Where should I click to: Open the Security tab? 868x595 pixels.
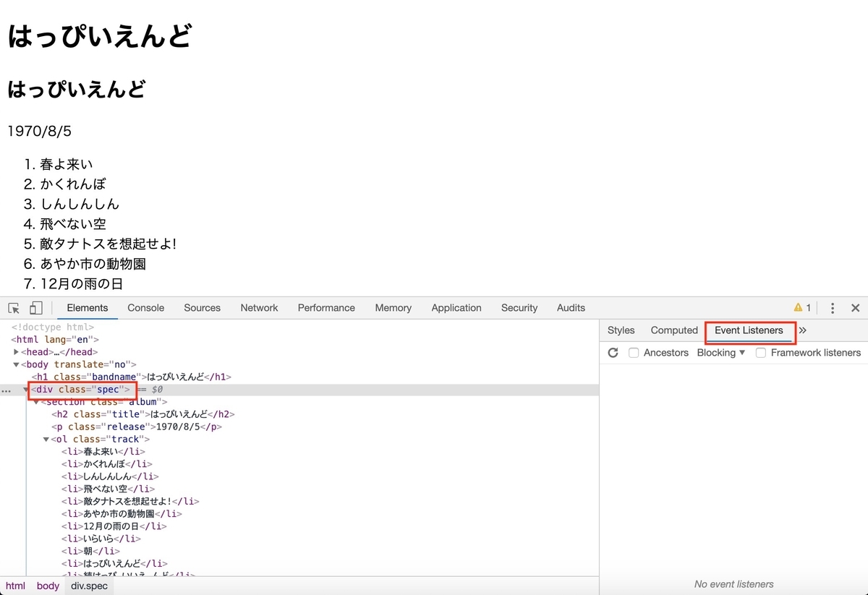[519, 308]
